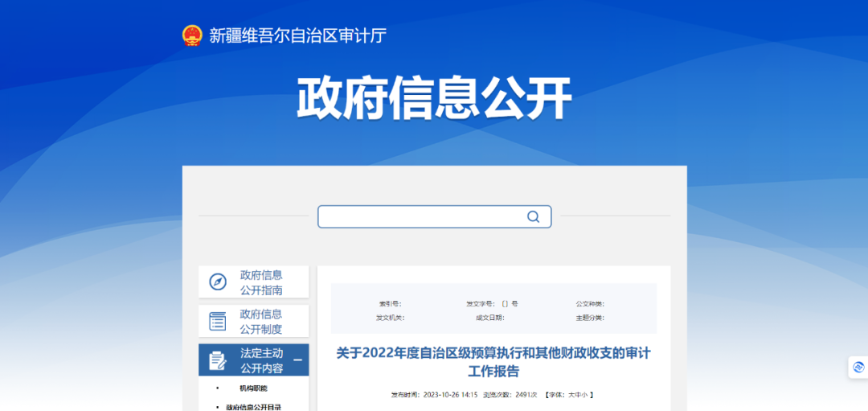Image resolution: width=868 pixels, height=411 pixels.
Task: Click the compass icon beside 政府信息公开指南
Action: (218, 282)
